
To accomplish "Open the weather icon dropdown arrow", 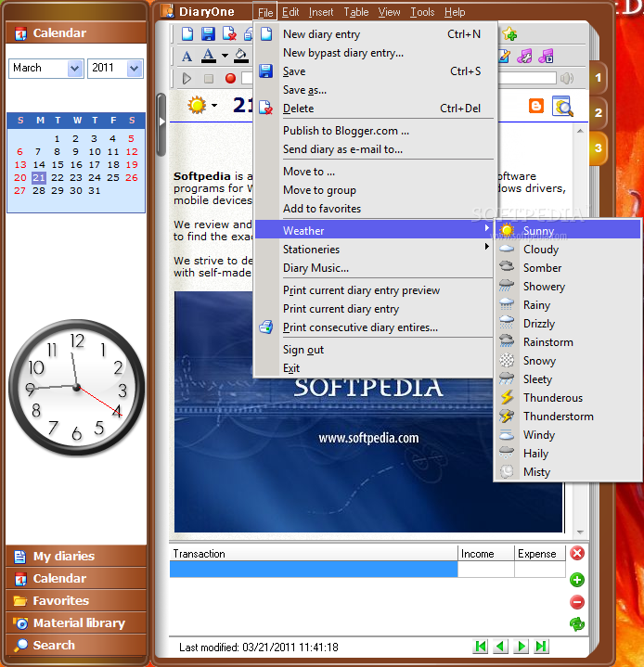I will tap(214, 105).
